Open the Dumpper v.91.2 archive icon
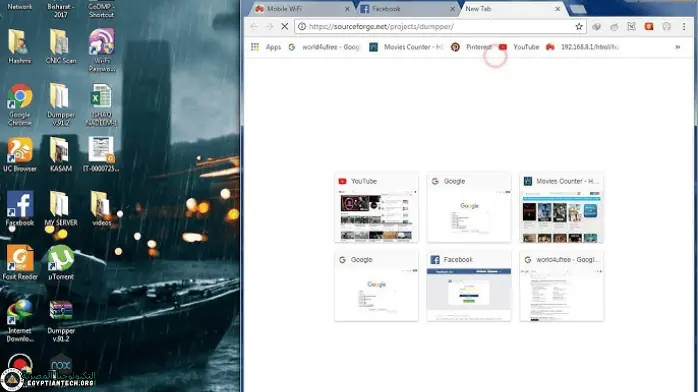The image size is (698, 392). click(61, 321)
